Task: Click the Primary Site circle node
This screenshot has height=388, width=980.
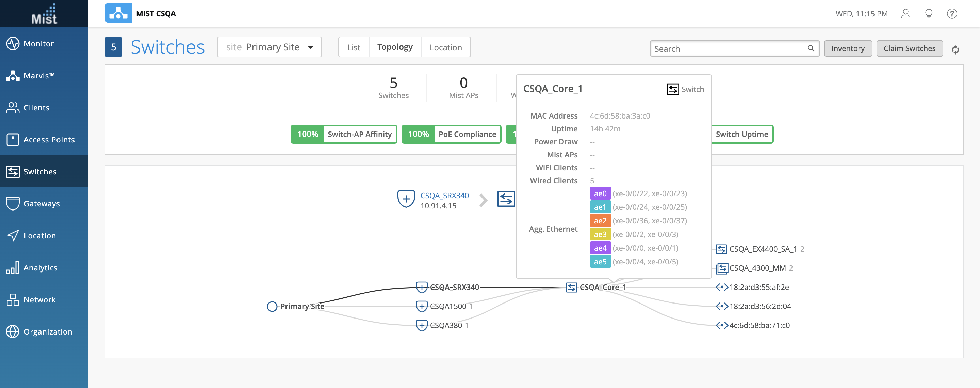Action: point(272,307)
